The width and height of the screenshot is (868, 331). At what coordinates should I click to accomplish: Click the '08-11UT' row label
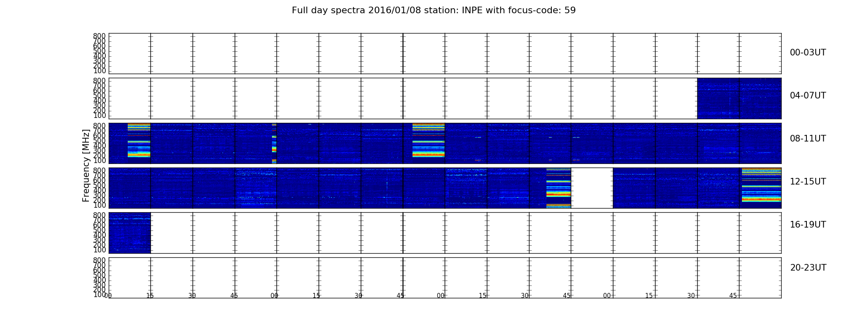808,139
